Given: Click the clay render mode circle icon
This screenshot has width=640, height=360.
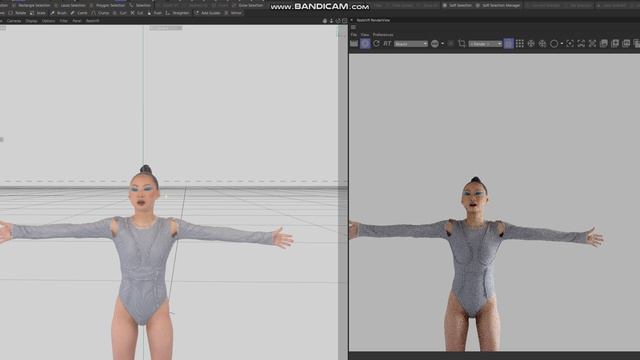Looking at the screenshot, I should point(435,44).
